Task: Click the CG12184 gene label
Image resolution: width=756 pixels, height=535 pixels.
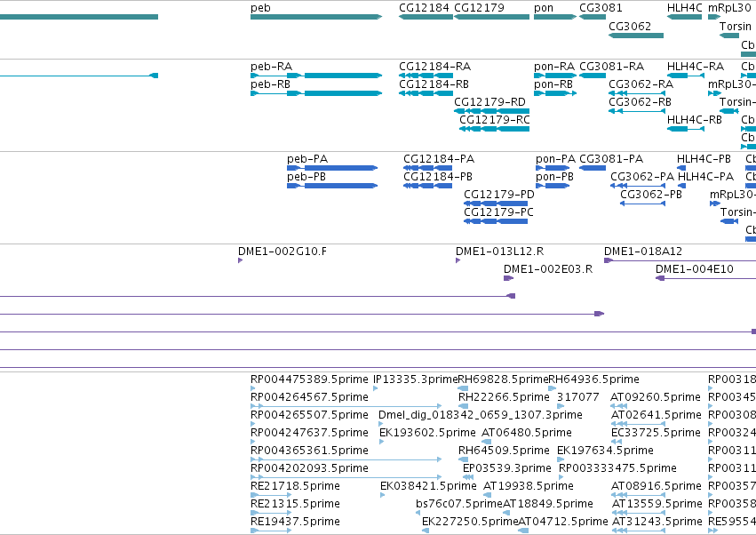Action: tap(424, 8)
